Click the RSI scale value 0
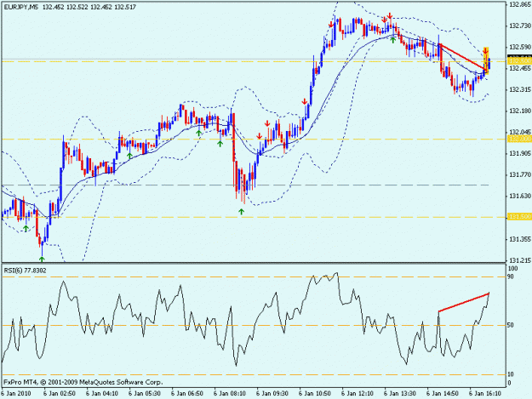Screen dimensions: 532x399 click(x=510, y=383)
